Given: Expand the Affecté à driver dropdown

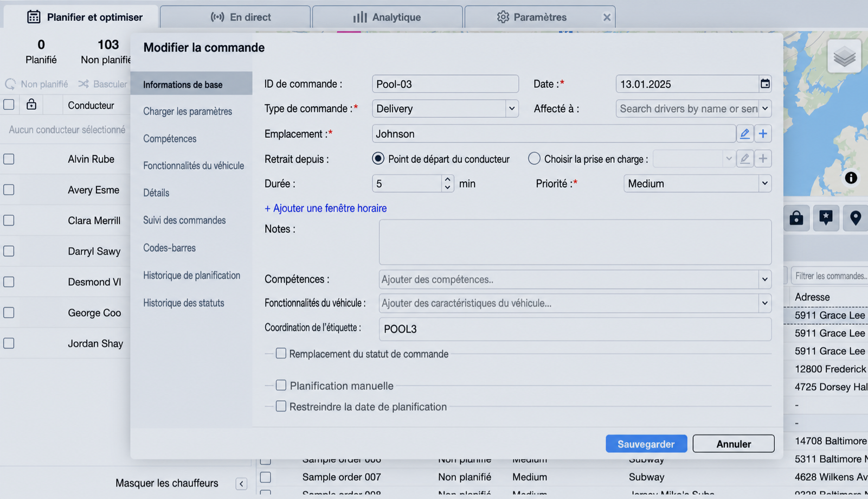Looking at the screenshot, I should [x=764, y=108].
